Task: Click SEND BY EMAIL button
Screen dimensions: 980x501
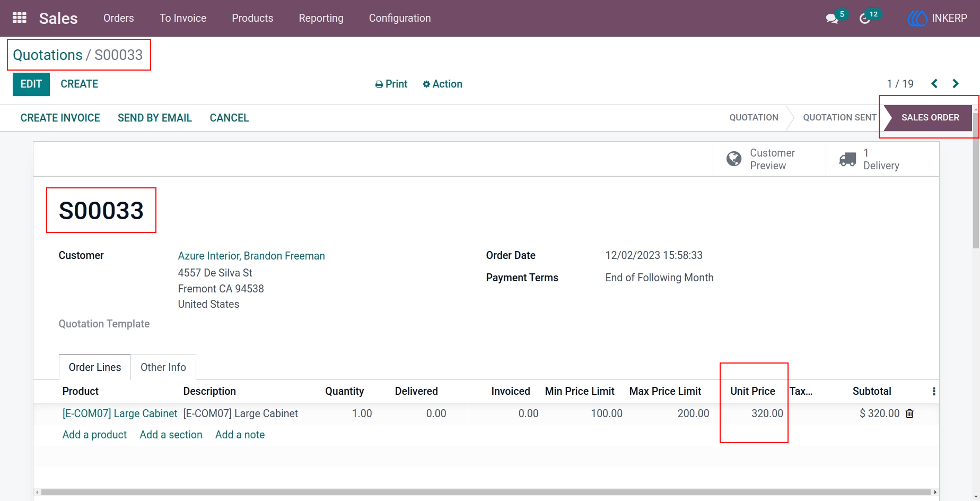Action: point(155,118)
